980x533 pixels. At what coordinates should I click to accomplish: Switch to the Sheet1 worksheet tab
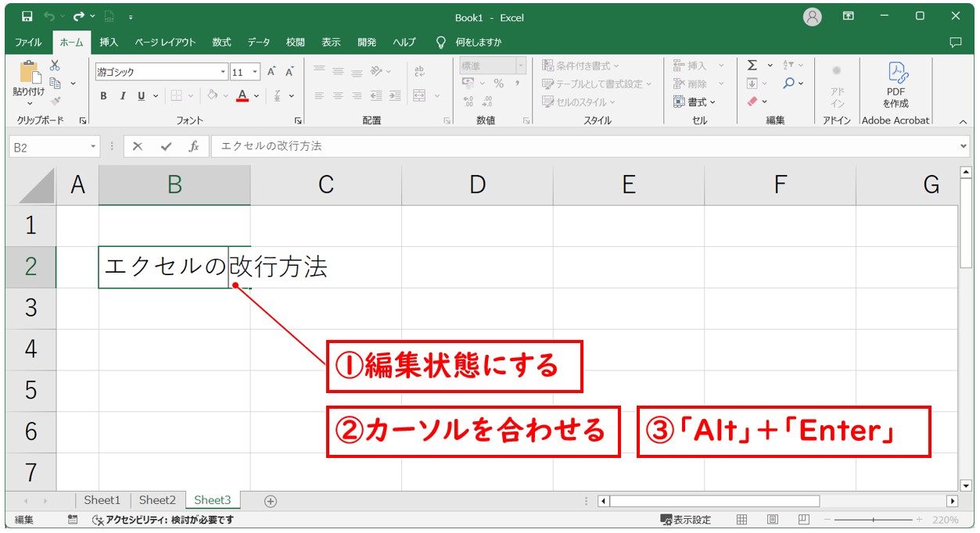pyautogui.click(x=102, y=500)
